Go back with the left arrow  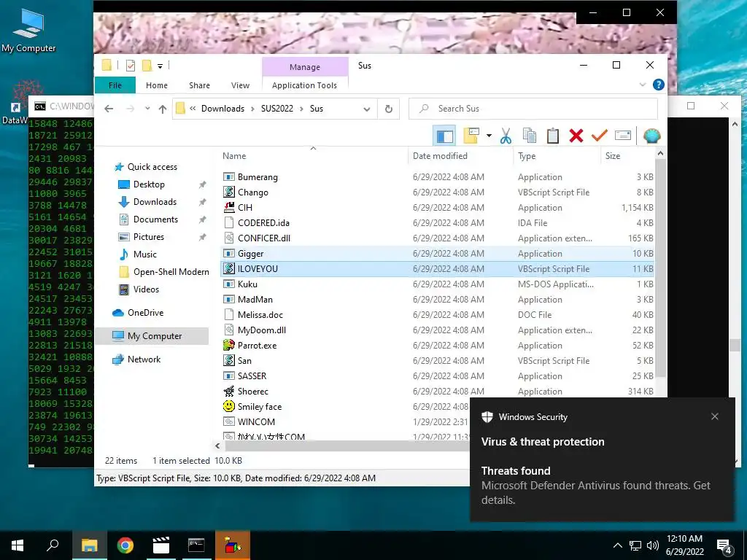(109, 109)
